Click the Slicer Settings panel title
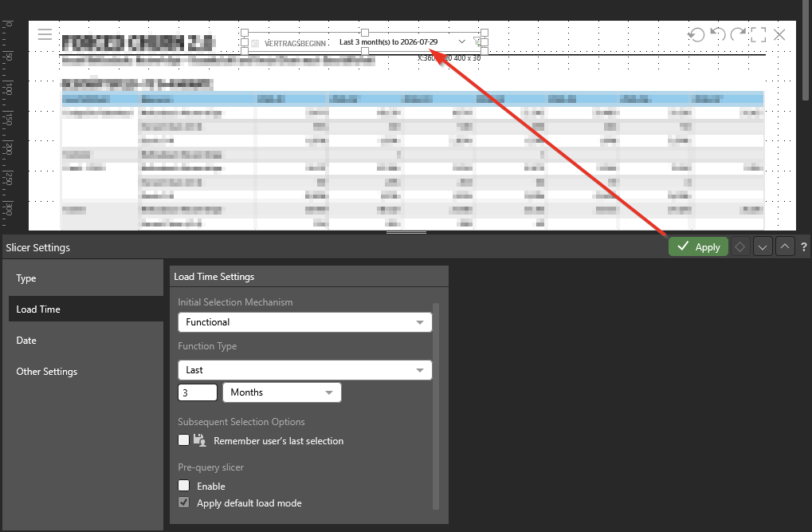The height and width of the screenshot is (532, 812). [37, 247]
